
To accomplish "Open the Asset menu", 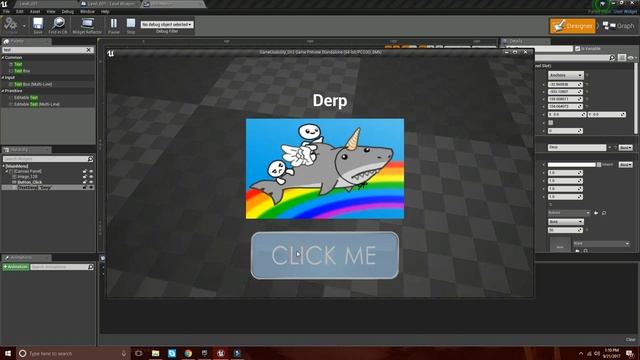I will click(35, 11).
